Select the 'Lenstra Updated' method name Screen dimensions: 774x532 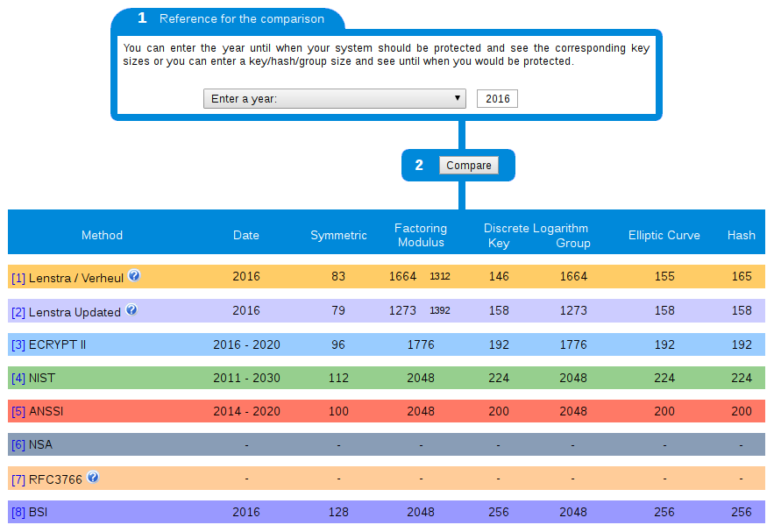pos(75,312)
